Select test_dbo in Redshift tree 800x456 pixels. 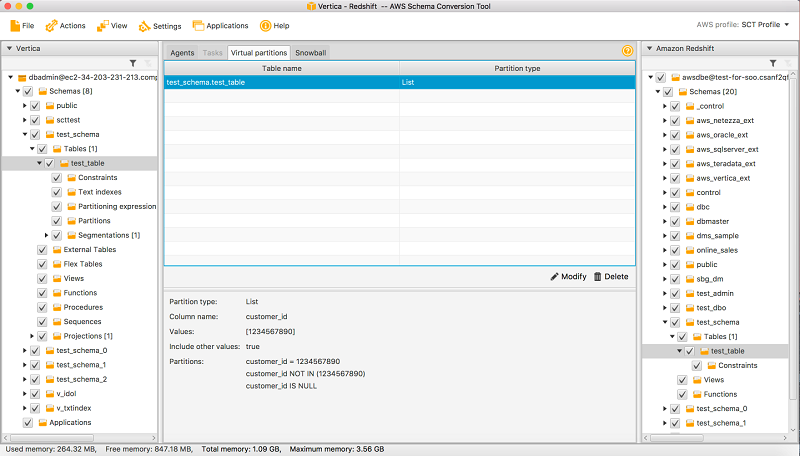711,308
